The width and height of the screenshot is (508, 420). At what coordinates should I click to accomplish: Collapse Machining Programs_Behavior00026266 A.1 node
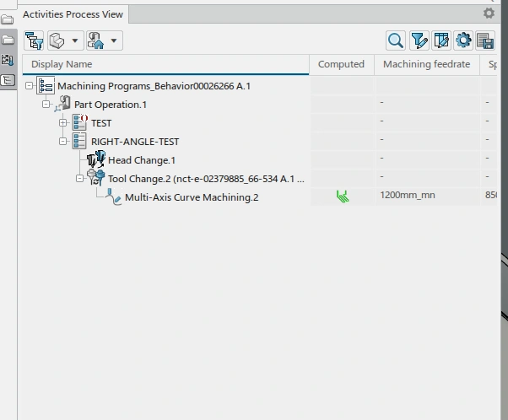[30, 85]
